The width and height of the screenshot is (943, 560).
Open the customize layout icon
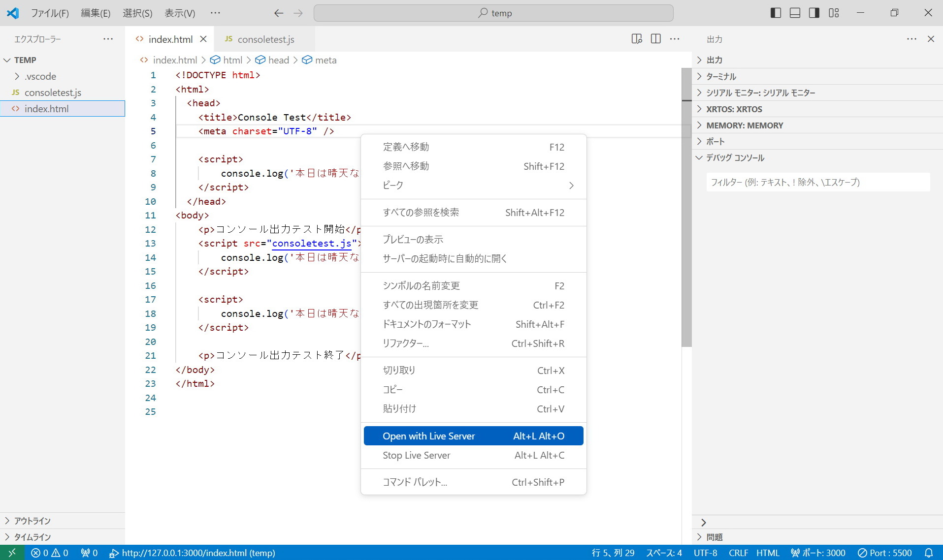[x=834, y=13]
